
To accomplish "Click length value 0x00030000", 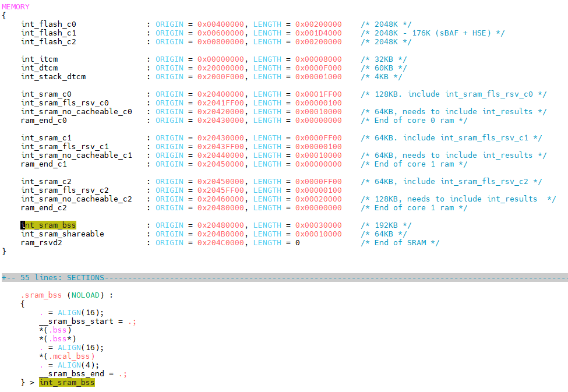I will (x=319, y=225).
